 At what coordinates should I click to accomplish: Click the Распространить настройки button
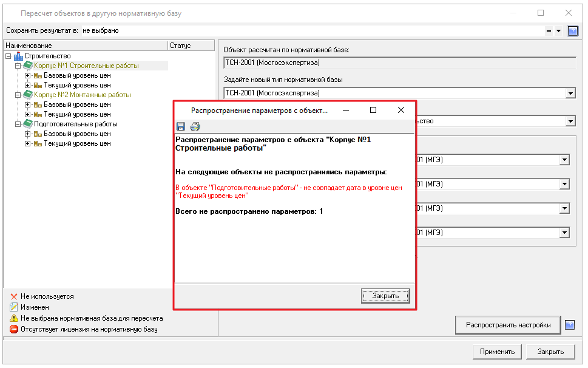point(508,325)
